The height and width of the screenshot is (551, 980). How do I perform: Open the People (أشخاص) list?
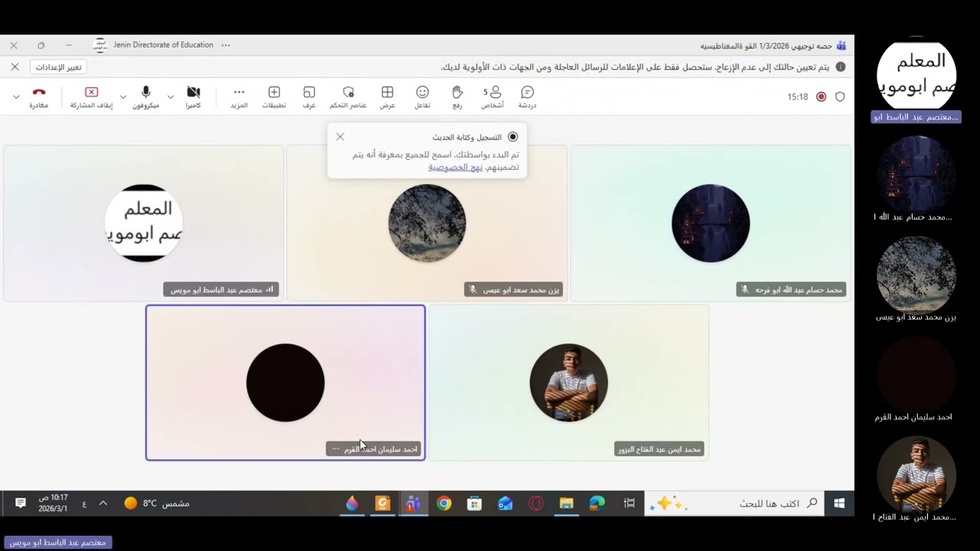(x=492, y=97)
